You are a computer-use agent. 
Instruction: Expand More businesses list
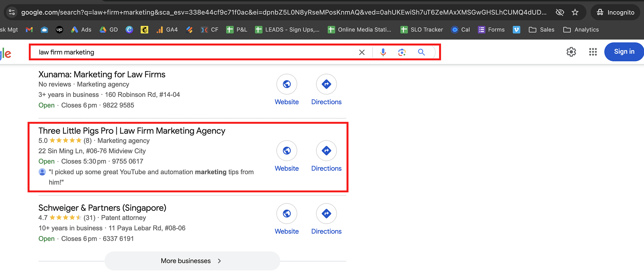point(192,261)
